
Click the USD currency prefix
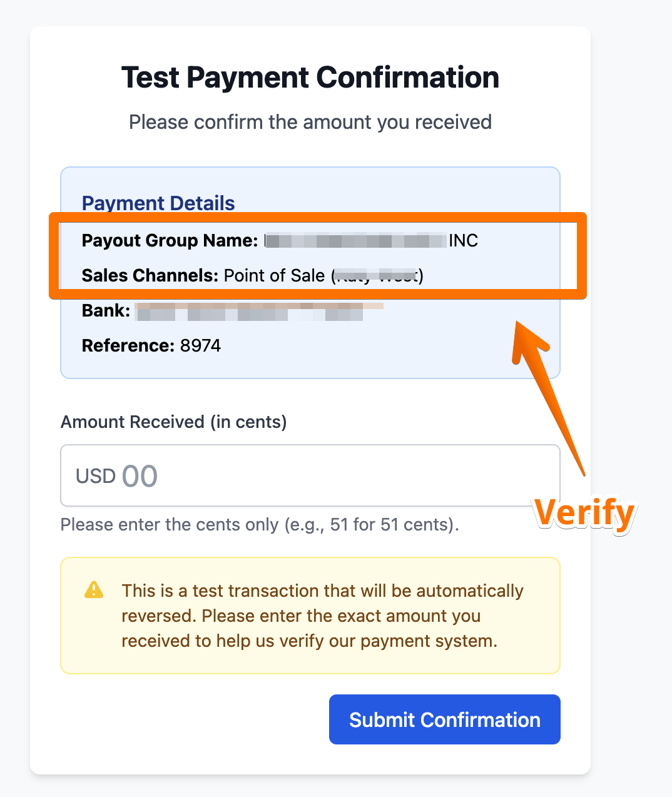point(96,476)
